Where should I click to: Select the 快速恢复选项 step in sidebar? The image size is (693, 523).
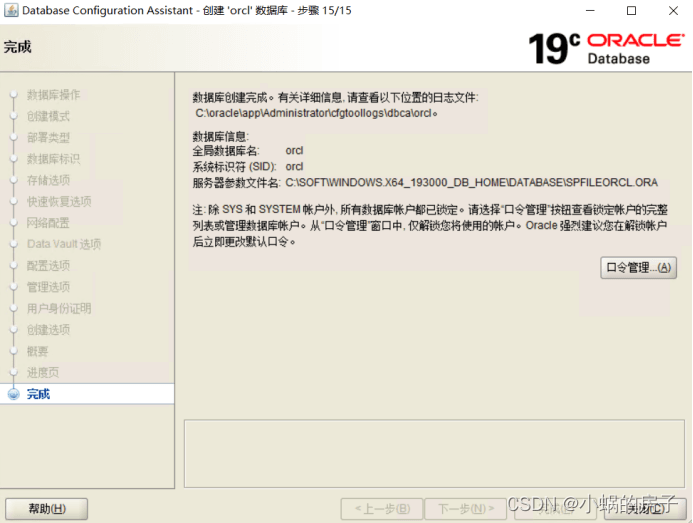pyautogui.click(x=59, y=202)
